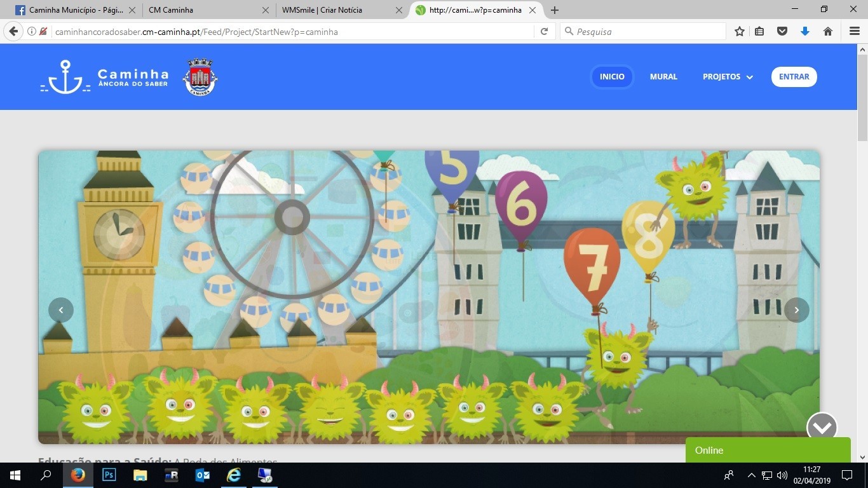Open the downloads arrow icon

point(805,31)
